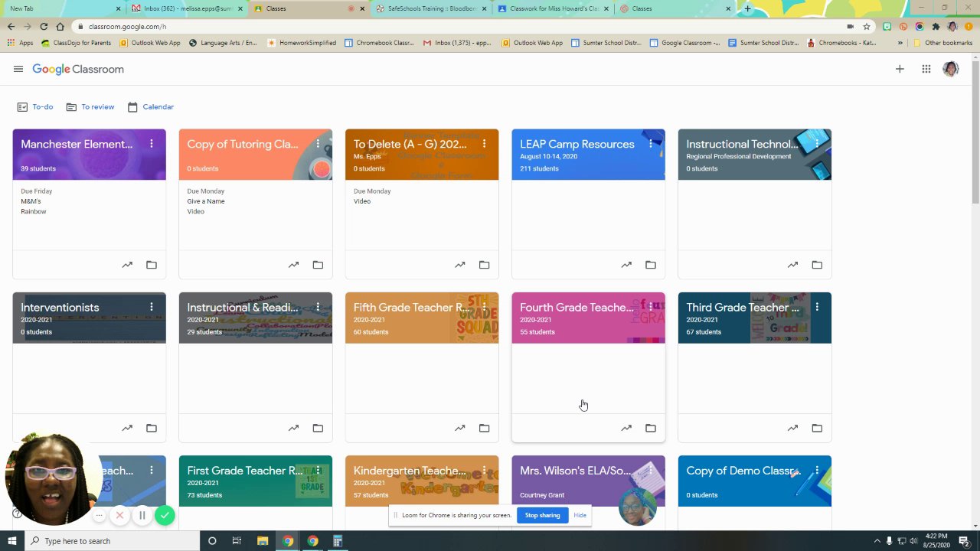Open the Google apps grid

pos(926,69)
